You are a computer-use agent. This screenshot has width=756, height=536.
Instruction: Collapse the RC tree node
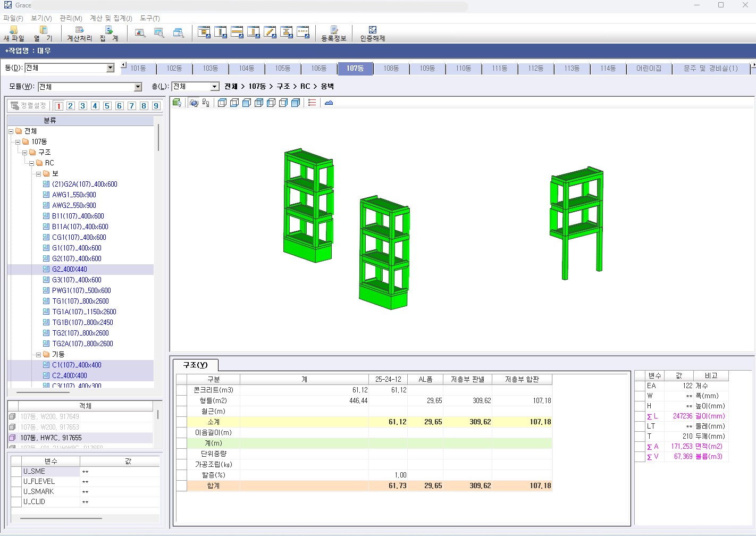point(31,163)
